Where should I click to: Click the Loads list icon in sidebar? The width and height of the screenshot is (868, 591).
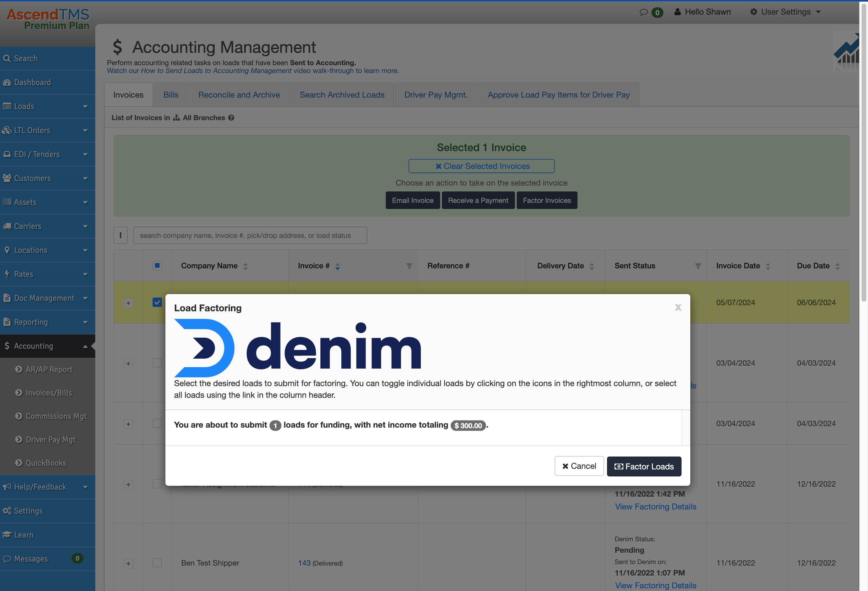coord(7,106)
